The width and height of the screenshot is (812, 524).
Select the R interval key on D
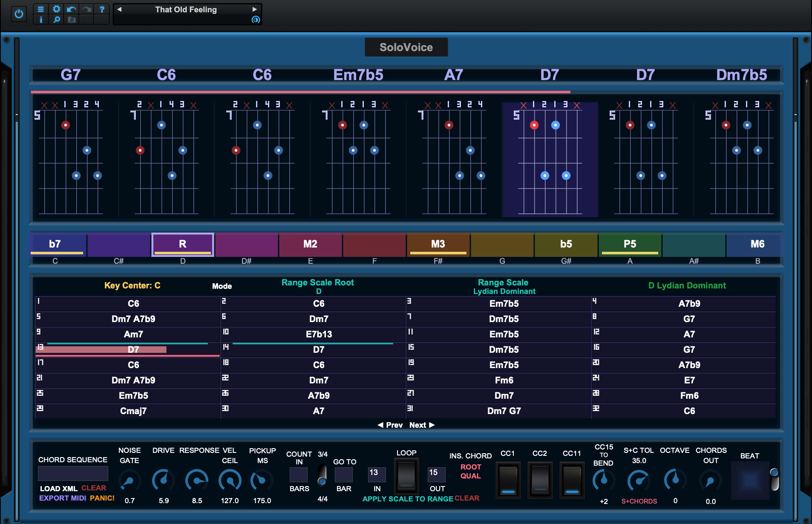(183, 244)
